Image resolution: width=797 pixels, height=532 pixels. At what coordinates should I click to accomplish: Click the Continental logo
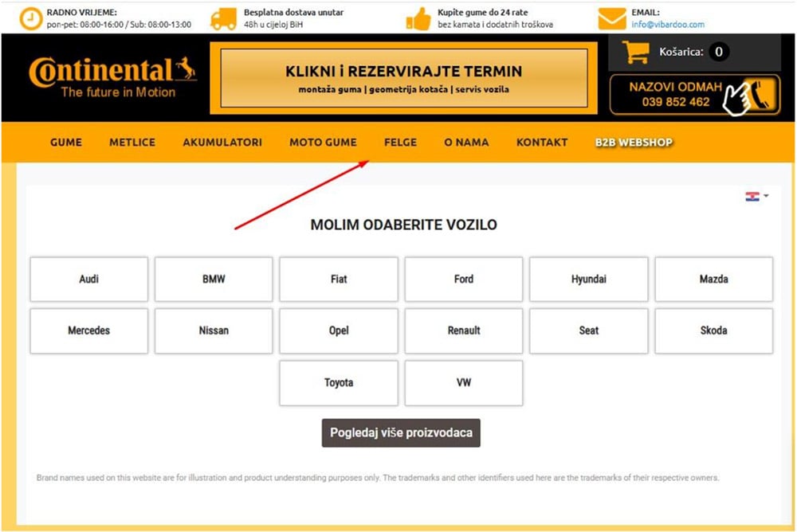(112, 77)
